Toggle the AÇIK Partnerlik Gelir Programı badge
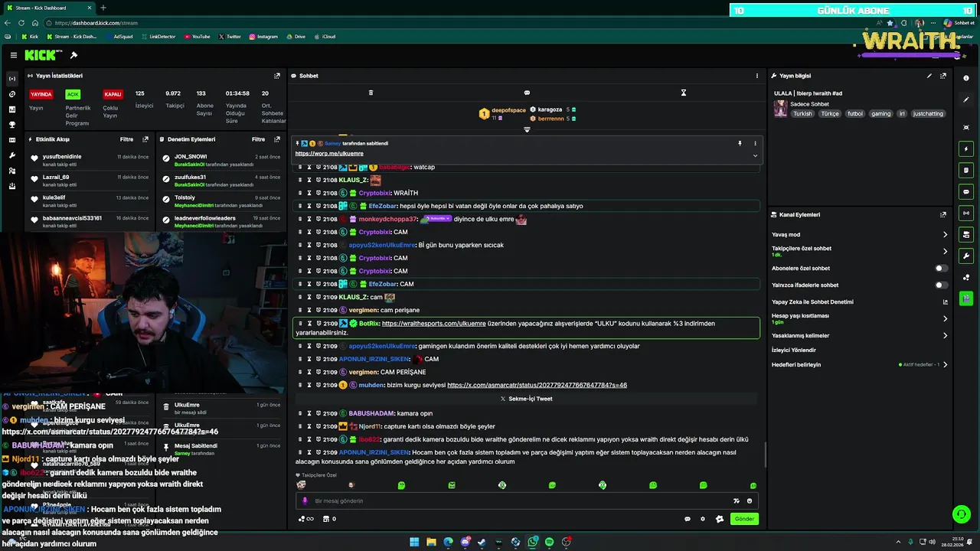 [73, 94]
